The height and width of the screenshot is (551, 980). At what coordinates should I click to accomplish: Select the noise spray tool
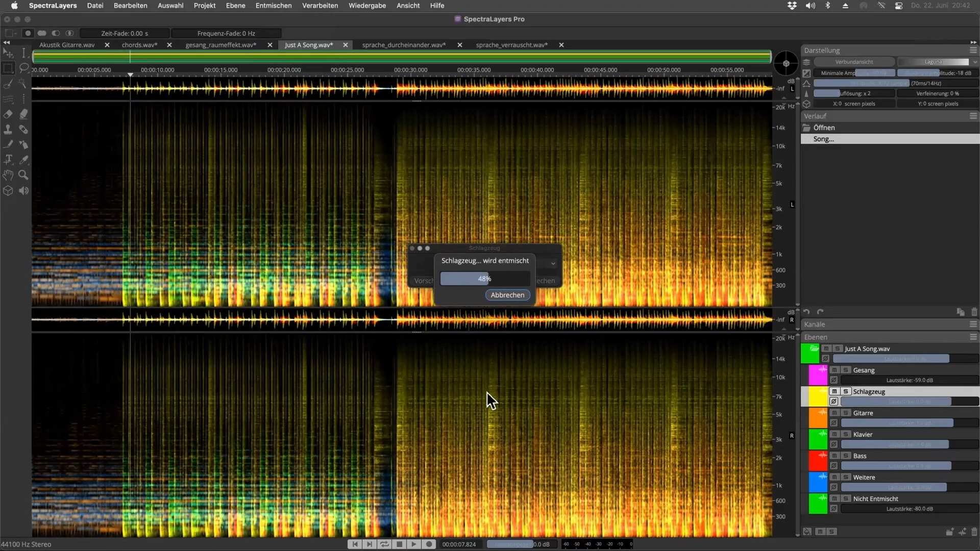click(x=23, y=145)
